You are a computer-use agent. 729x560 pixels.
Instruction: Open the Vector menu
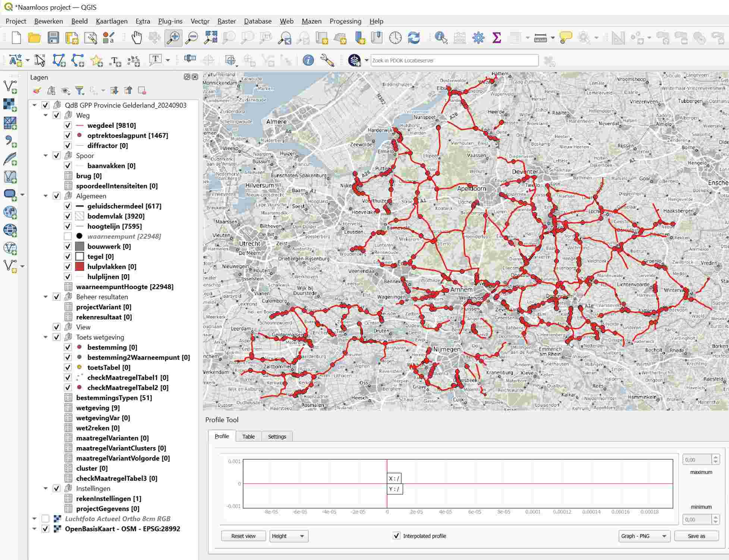(200, 21)
